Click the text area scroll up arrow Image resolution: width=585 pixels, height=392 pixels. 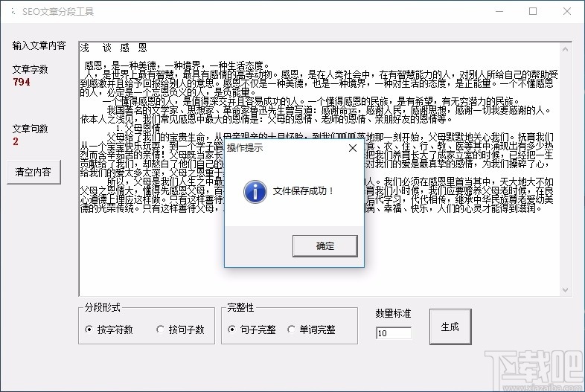click(x=565, y=49)
